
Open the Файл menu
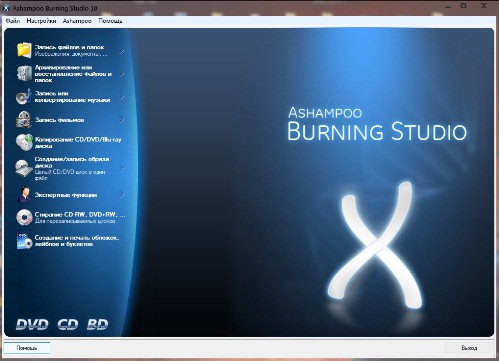(x=13, y=21)
